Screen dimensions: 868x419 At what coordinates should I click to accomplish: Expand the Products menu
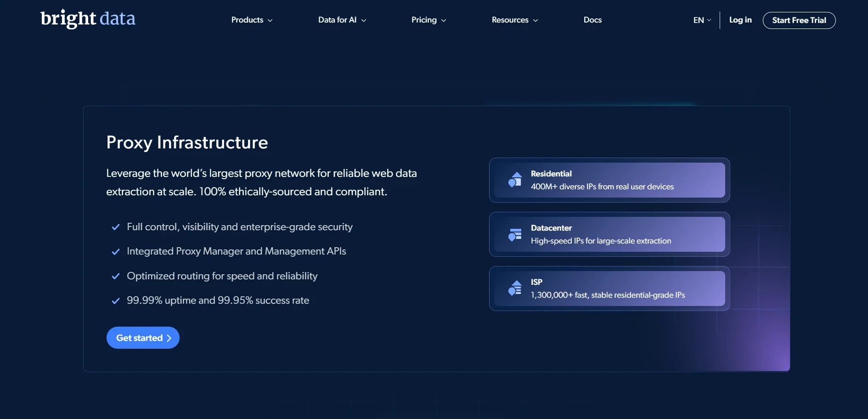(x=252, y=20)
